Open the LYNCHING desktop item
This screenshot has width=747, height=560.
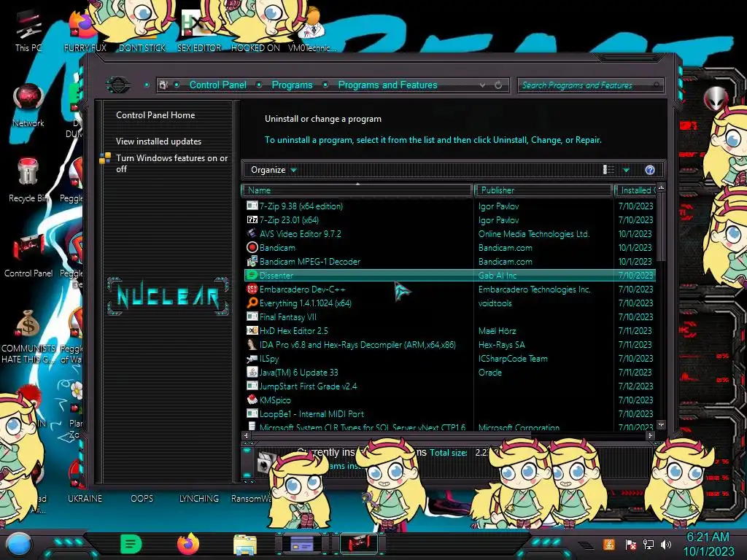pyautogui.click(x=198, y=498)
